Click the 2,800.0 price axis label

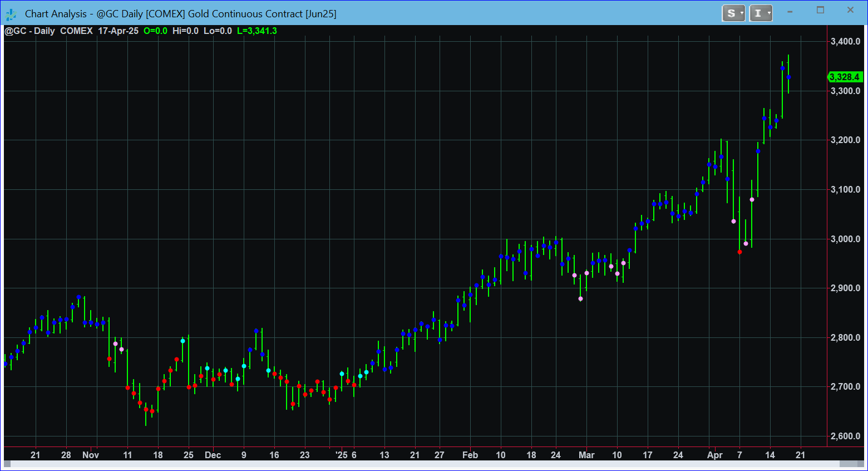[x=845, y=337]
